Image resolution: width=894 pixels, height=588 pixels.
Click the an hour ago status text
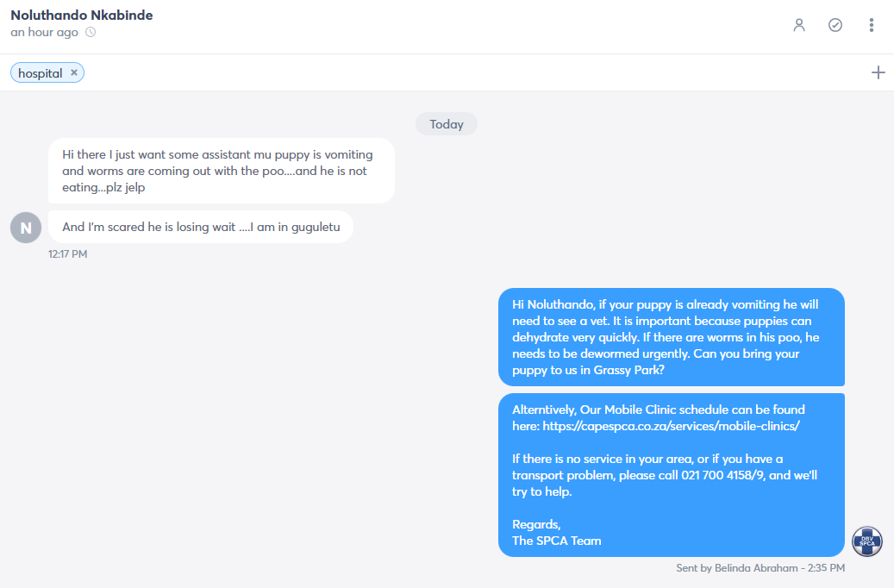click(x=44, y=32)
